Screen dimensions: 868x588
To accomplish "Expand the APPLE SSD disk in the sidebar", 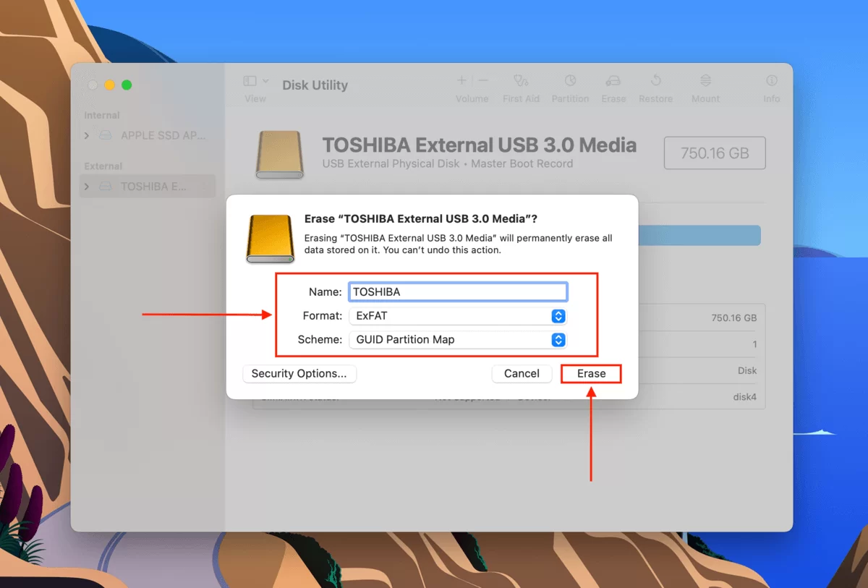I will click(86, 135).
